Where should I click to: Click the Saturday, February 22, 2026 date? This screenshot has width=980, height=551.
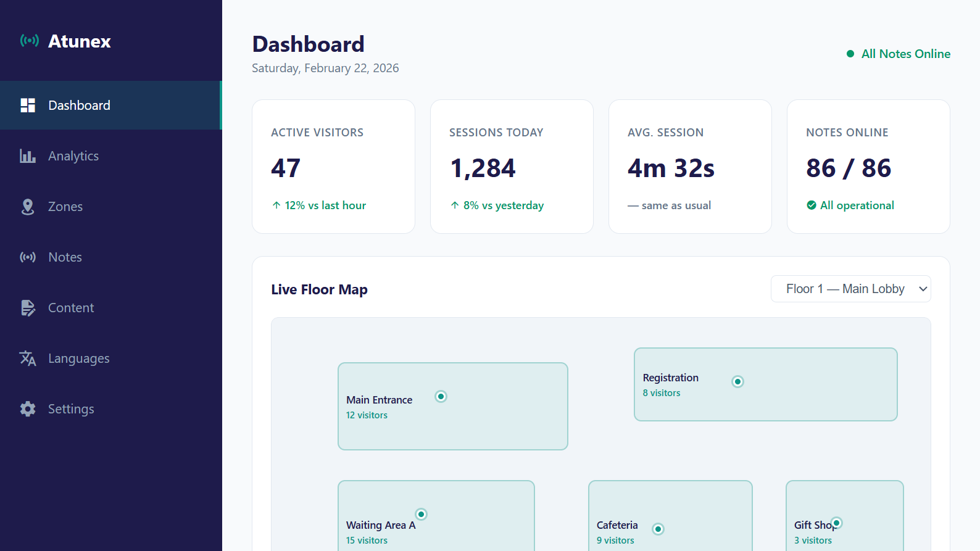click(325, 68)
